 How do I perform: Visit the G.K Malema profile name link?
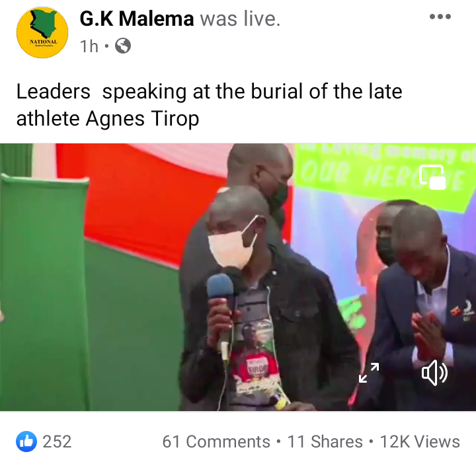137,19
